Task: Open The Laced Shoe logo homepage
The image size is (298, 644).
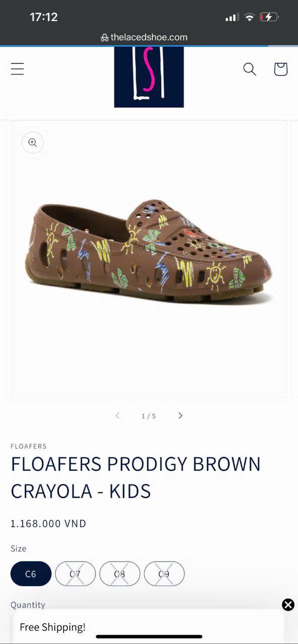Action: tap(149, 76)
